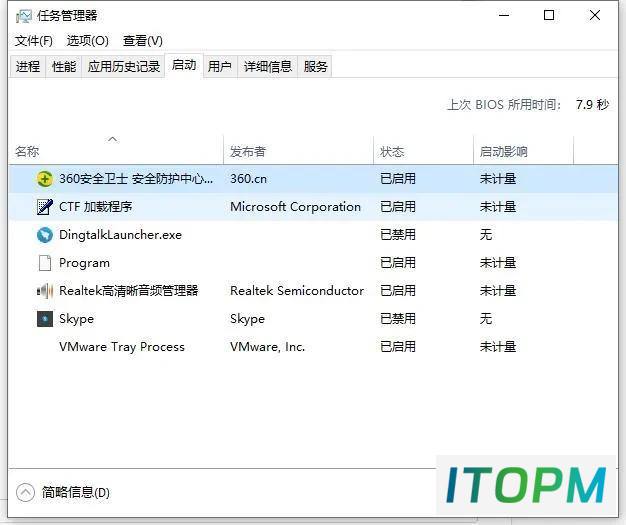Switch to the 性能 tab
Image resolution: width=626 pixels, height=525 pixels.
pos(64,66)
